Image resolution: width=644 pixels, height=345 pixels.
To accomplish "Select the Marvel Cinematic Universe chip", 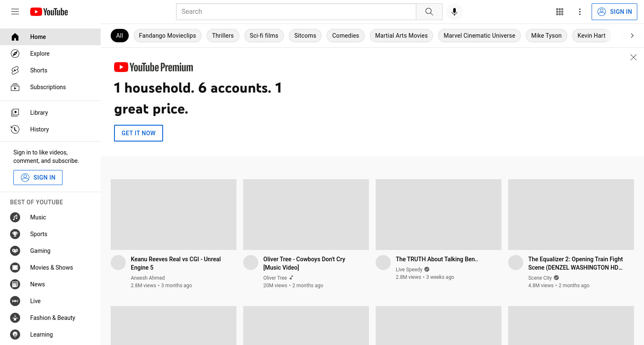I will tap(479, 36).
